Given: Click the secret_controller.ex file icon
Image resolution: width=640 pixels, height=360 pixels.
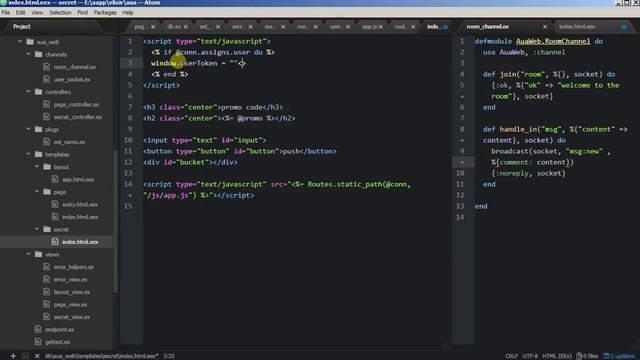Looking at the screenshot, I should 47,117.
